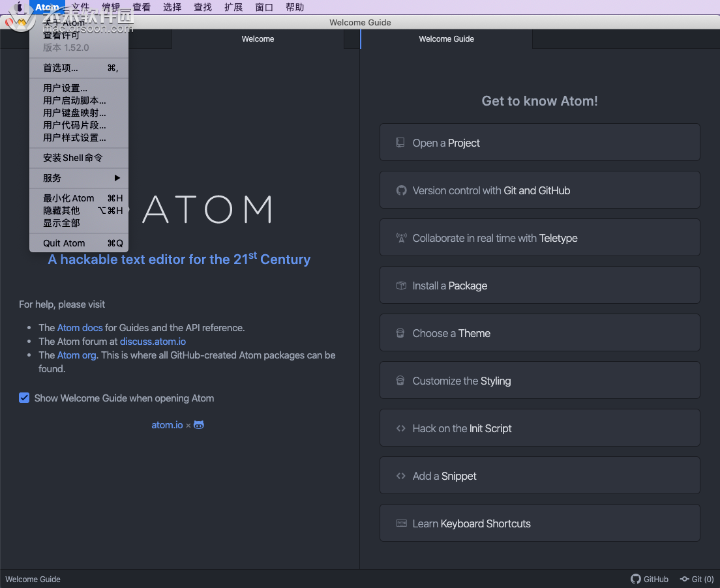
Task: Select the Teletype icon on Collaborate card
Action: point(400,237)
